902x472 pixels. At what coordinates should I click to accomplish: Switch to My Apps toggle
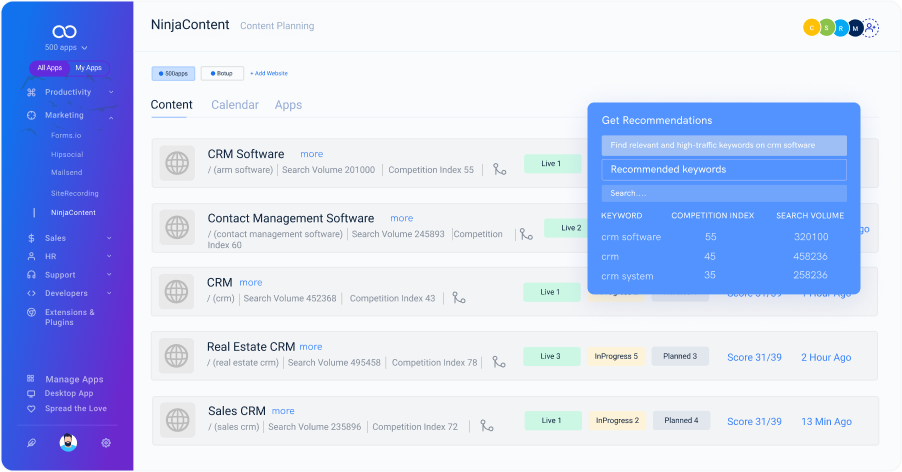88,68
